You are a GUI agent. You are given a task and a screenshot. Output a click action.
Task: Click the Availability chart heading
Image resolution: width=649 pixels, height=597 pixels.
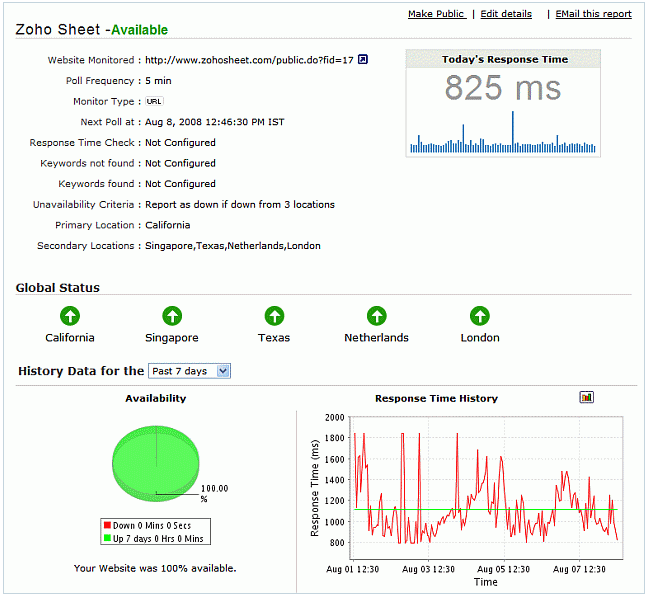156,398
